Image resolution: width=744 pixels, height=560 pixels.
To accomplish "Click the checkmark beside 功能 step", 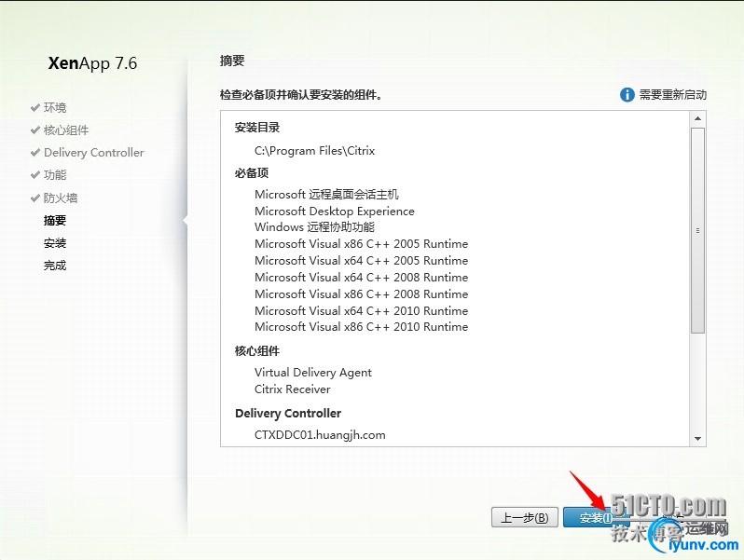I will pos(34,175).
